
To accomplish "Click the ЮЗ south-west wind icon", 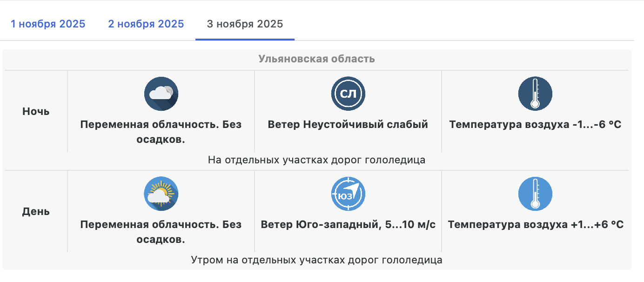I will [x=348, y=194].
